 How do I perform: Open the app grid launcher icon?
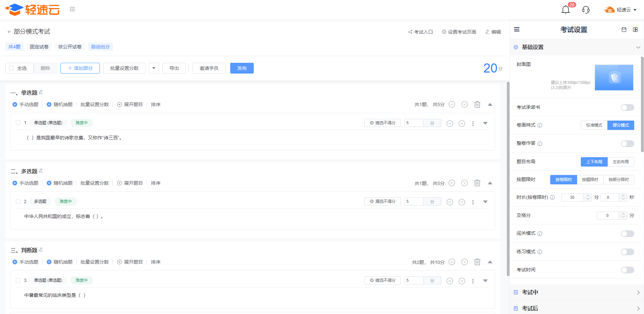tap(72, 9)
